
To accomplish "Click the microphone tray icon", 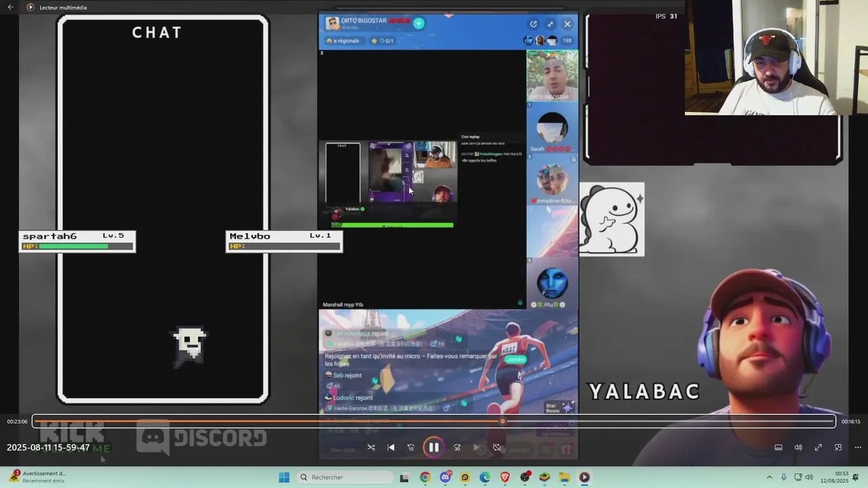I will [784, 477].
